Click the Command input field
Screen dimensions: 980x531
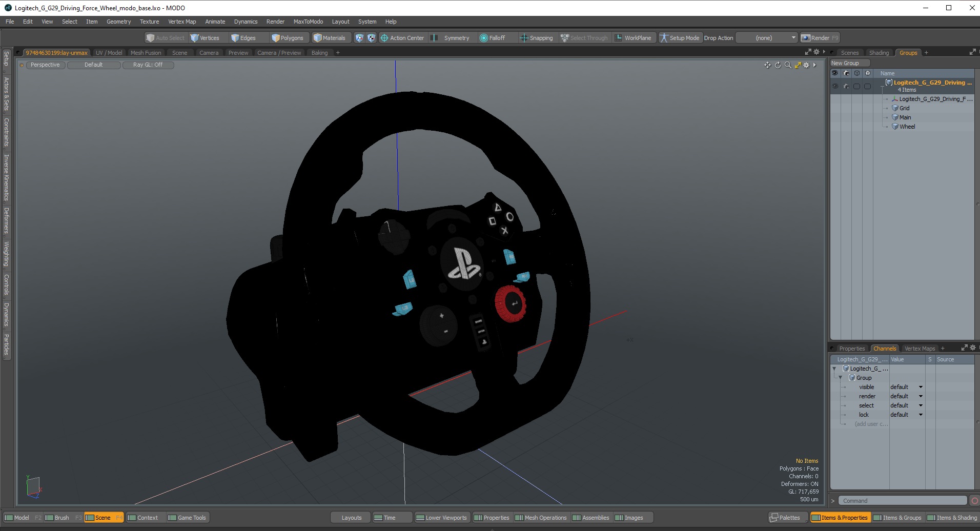[x=903, y=501]
